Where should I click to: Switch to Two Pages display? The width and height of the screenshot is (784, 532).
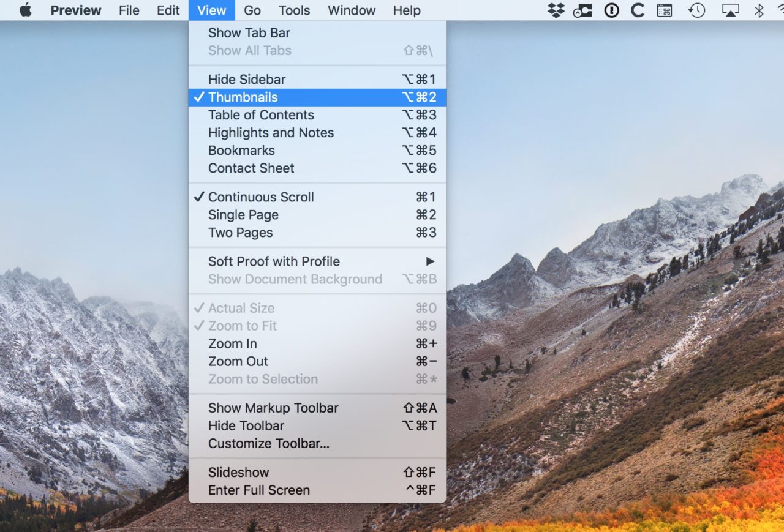pyautogui.click(x=317, y=232)
